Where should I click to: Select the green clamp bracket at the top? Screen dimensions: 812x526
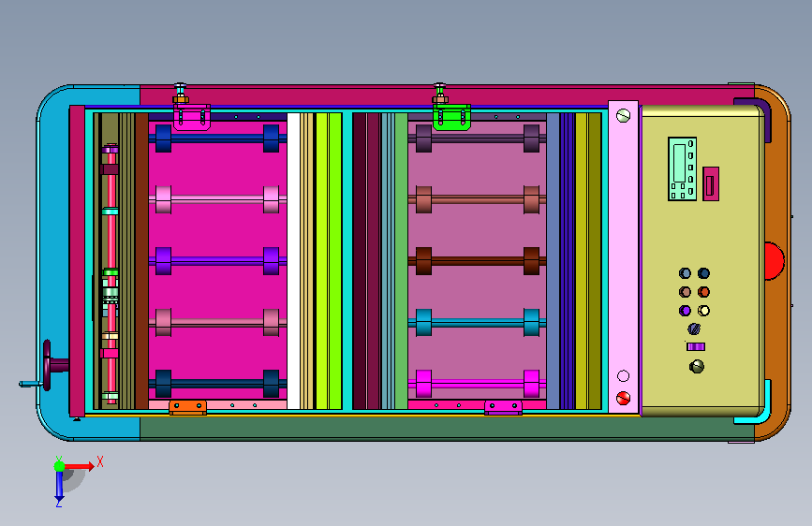(x=451, y=117)
